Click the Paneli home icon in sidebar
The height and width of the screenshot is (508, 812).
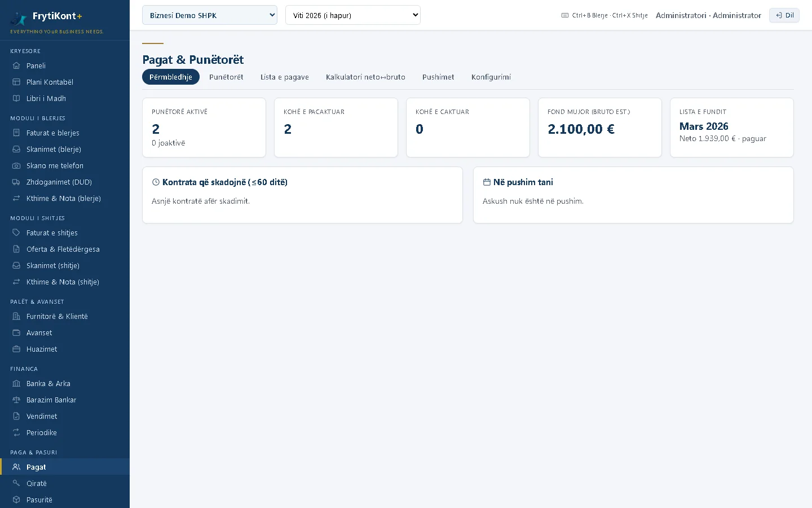(16, 65)
